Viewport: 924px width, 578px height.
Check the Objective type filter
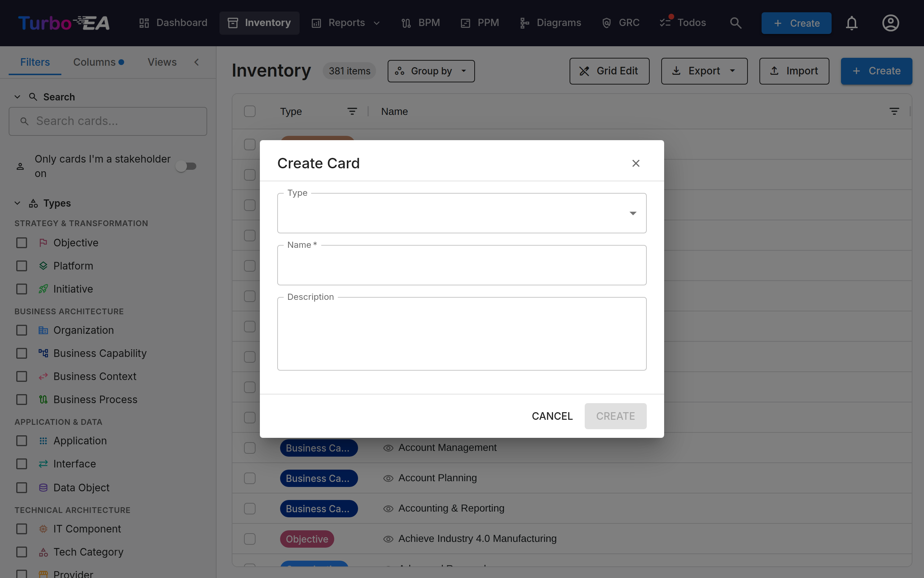click(22, 243)
